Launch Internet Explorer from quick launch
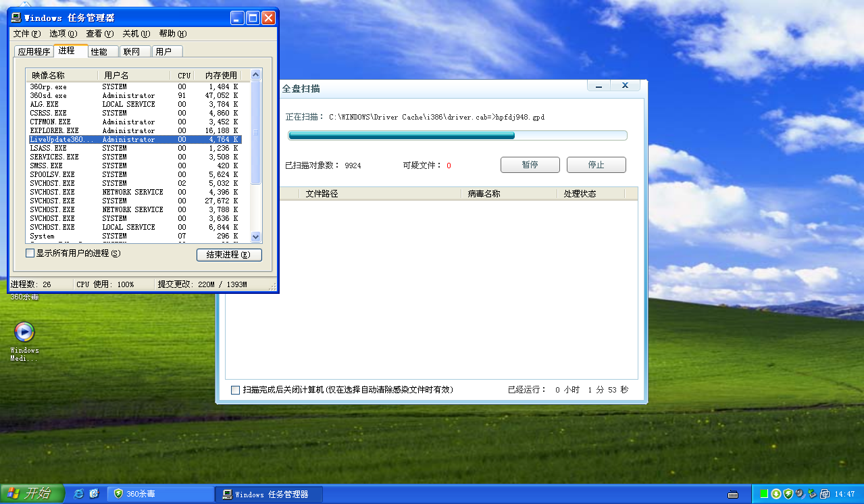The image size is (864, 504). coord(79,494)
